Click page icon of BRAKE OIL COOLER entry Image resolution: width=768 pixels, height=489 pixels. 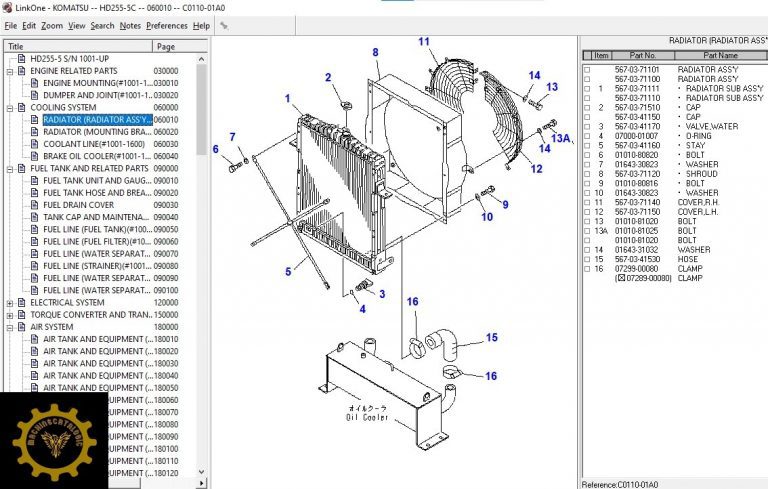pos(34,156)
